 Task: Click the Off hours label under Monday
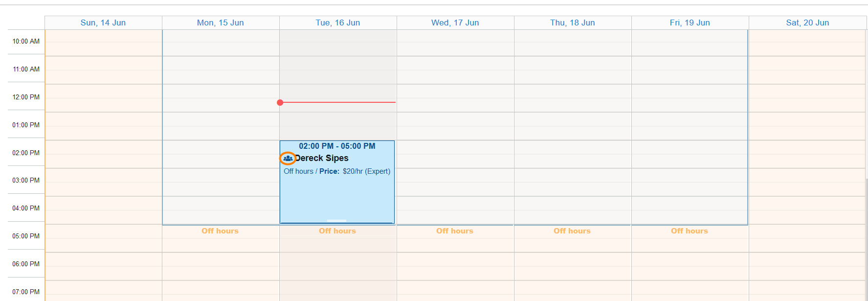(220, 231)
